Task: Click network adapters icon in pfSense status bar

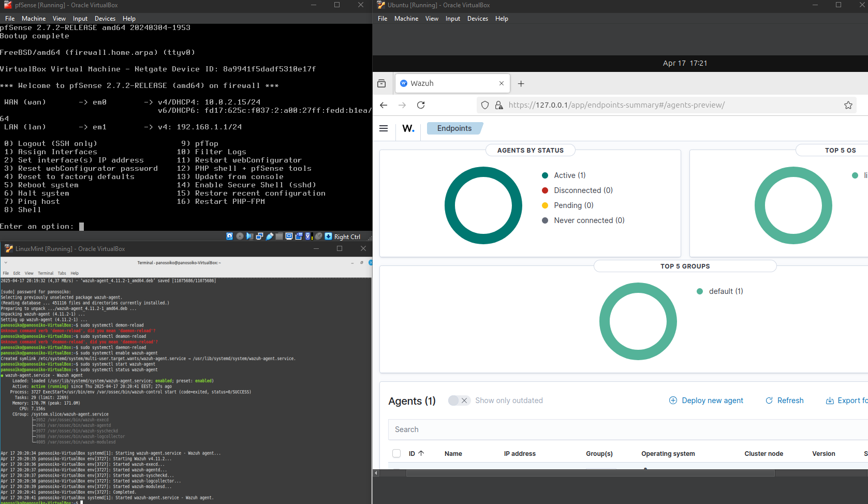Action: tap(259, 236)
